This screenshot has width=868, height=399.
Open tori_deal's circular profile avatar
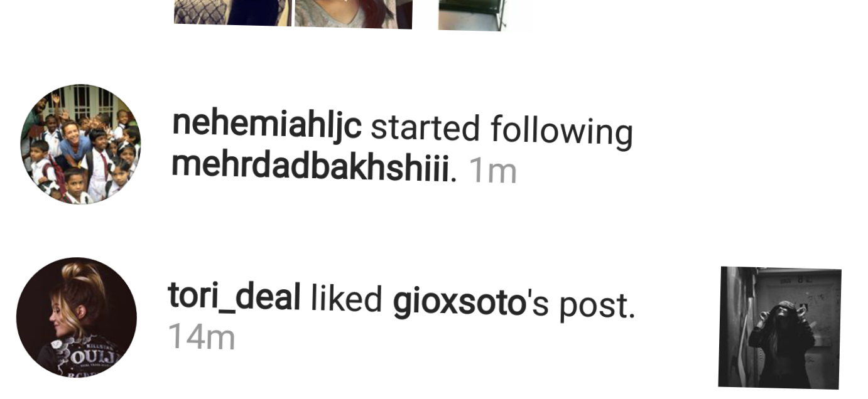point(77,317)
